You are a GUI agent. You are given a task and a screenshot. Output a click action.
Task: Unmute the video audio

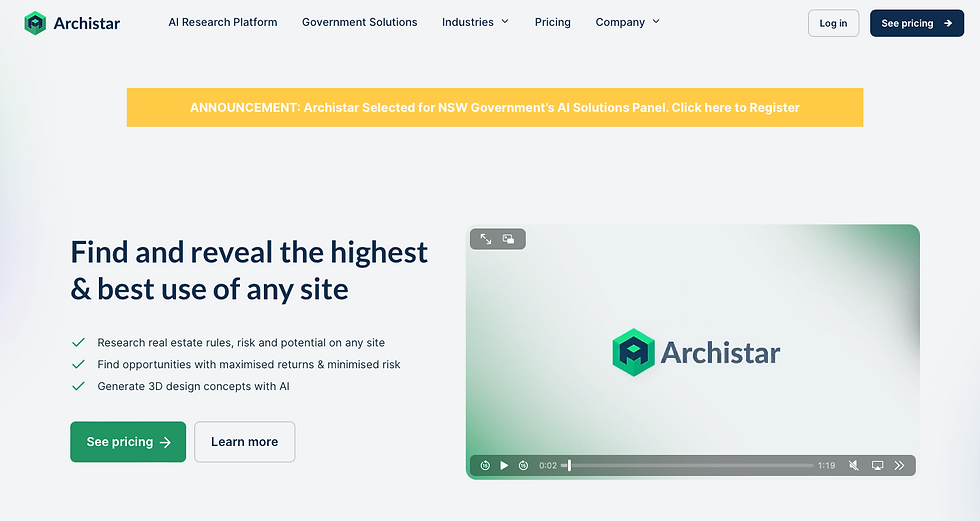click(x=854, y=465)
